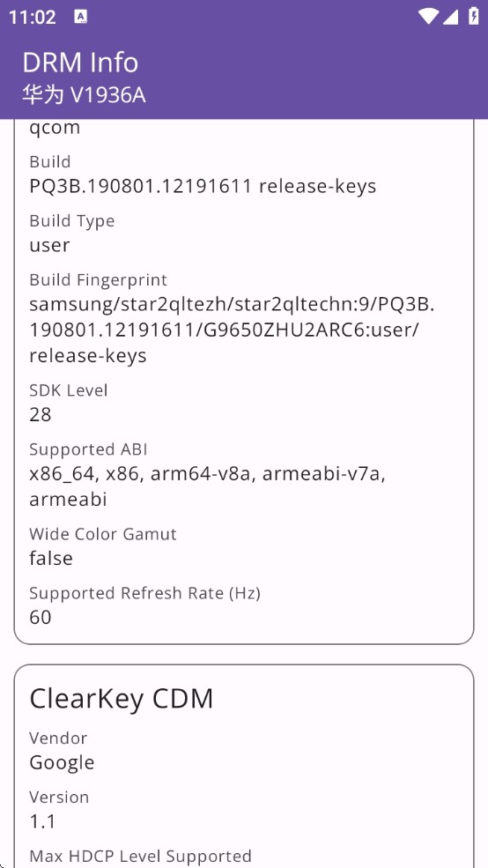Select the Build Type value user
This screenshot has height=868, width=488.
[50, 245]
